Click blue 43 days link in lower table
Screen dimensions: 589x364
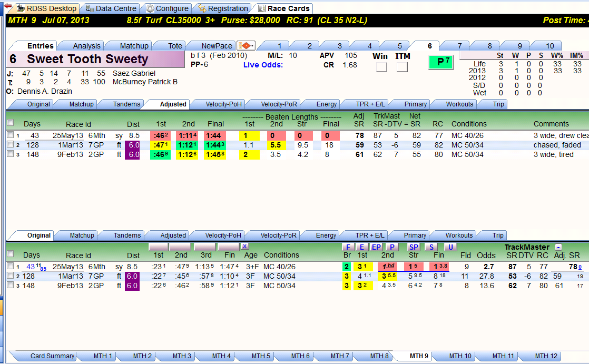(x=31, y=267)
